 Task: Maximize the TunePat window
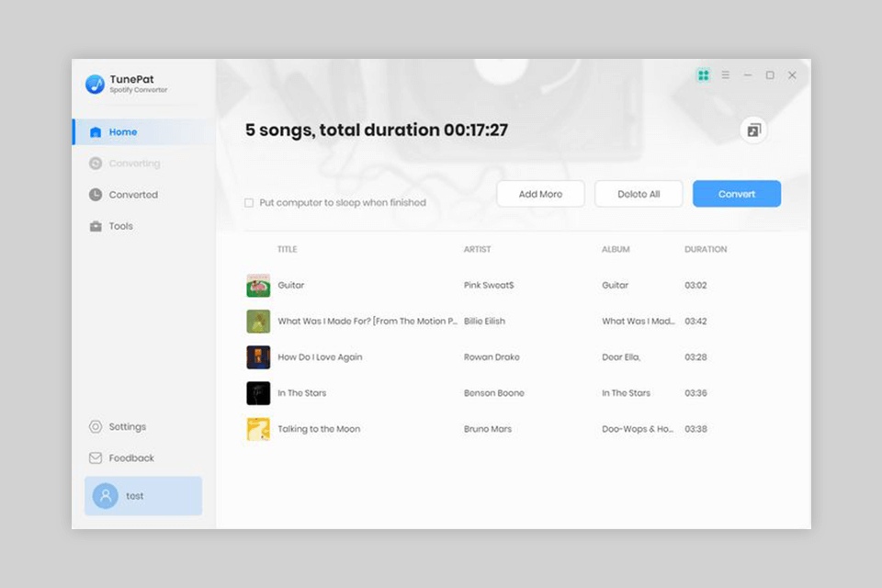[x=770, y=74]
